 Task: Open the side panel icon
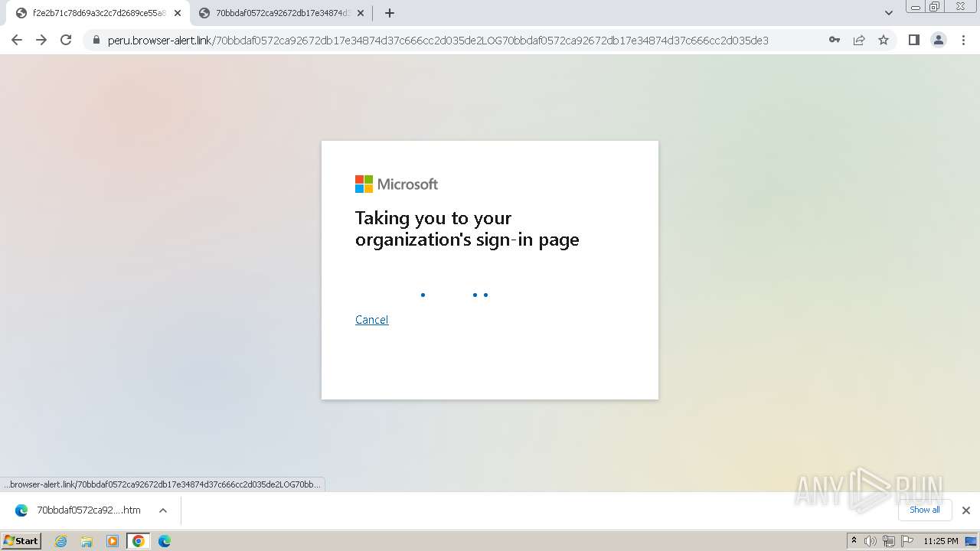click(x=913, y=40)
